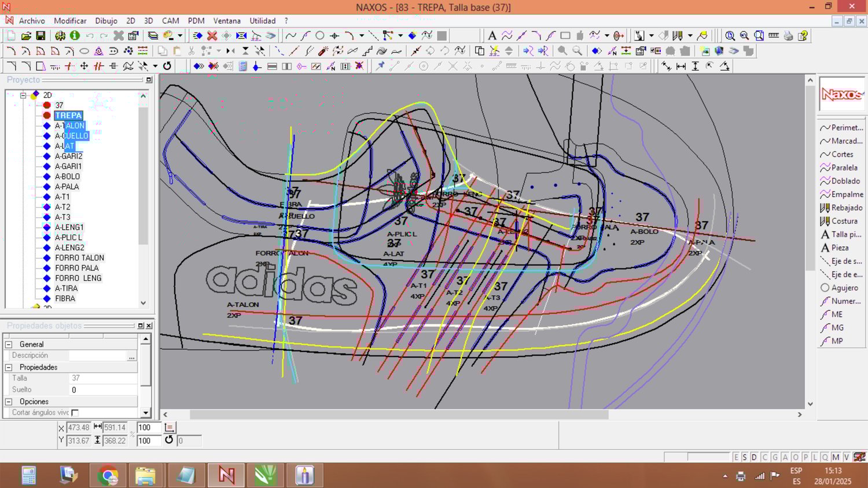This screenshot has width=868, height=488.
Task: Open the pencils tool dropdown arrow
Action: click(690, 36)
